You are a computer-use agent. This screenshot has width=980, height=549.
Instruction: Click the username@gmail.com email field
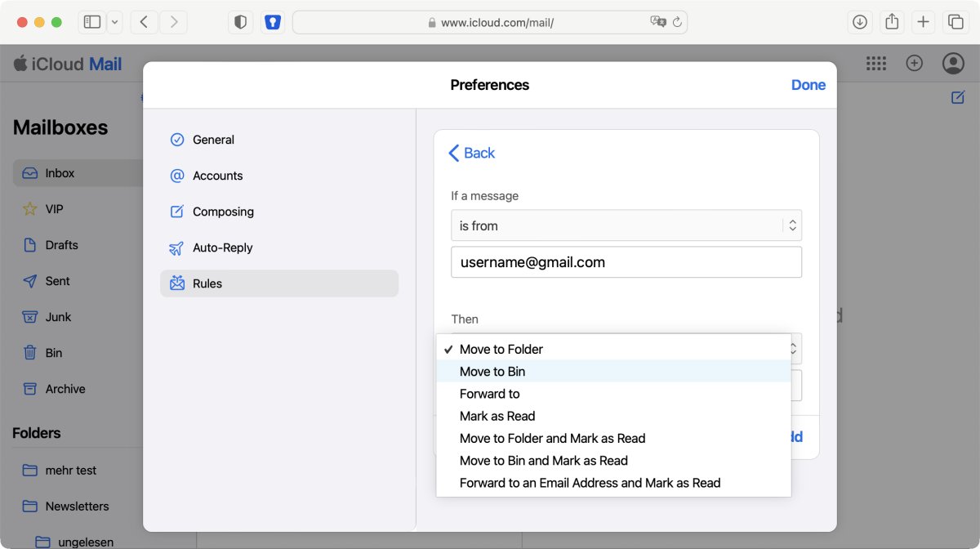click(626, 262)
